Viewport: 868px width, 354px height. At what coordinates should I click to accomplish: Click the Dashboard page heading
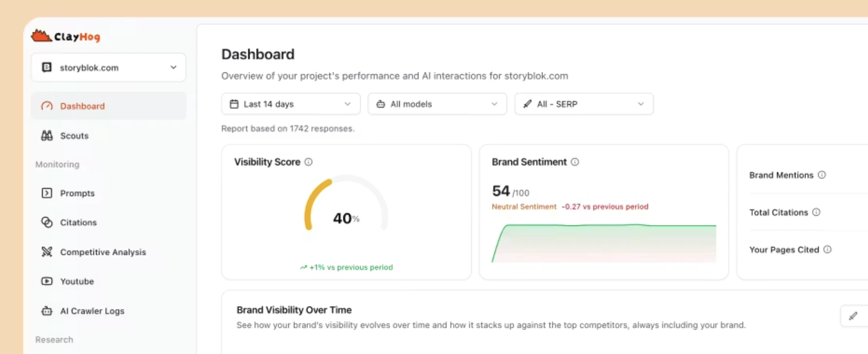pyautogui.click(x=258, y=54)
